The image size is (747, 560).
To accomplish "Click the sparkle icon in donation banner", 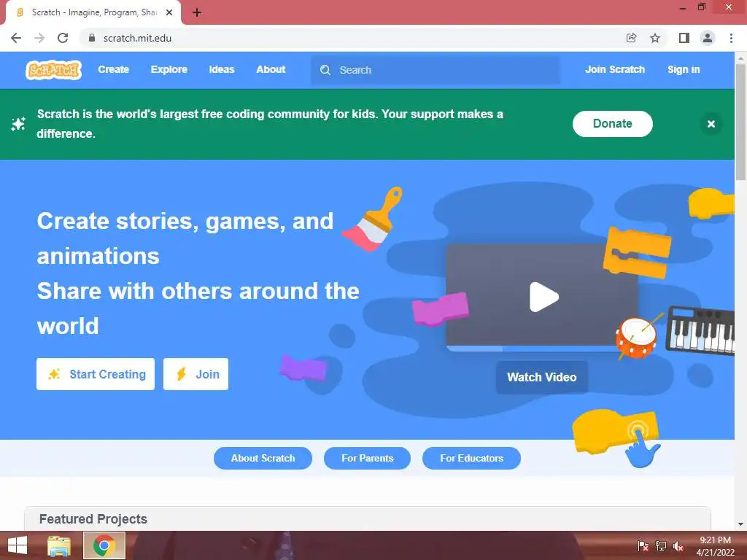I will (x=18, y=124).
